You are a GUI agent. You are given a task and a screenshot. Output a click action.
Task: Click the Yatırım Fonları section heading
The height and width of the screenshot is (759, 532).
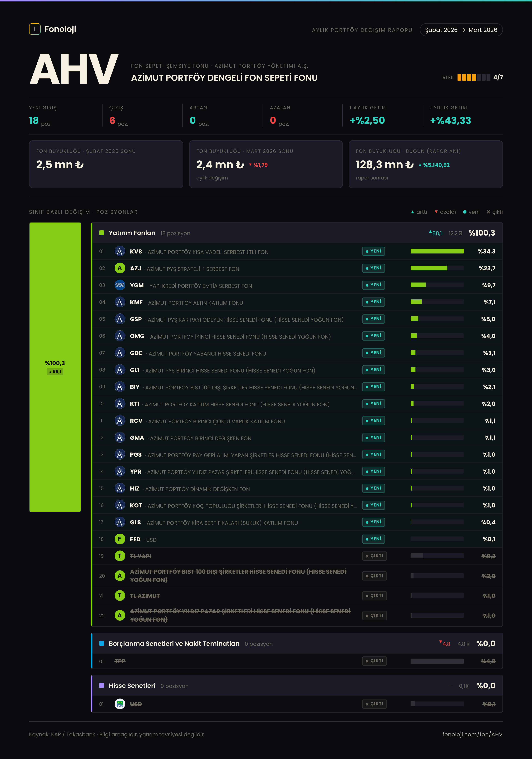tap(132, 233)
